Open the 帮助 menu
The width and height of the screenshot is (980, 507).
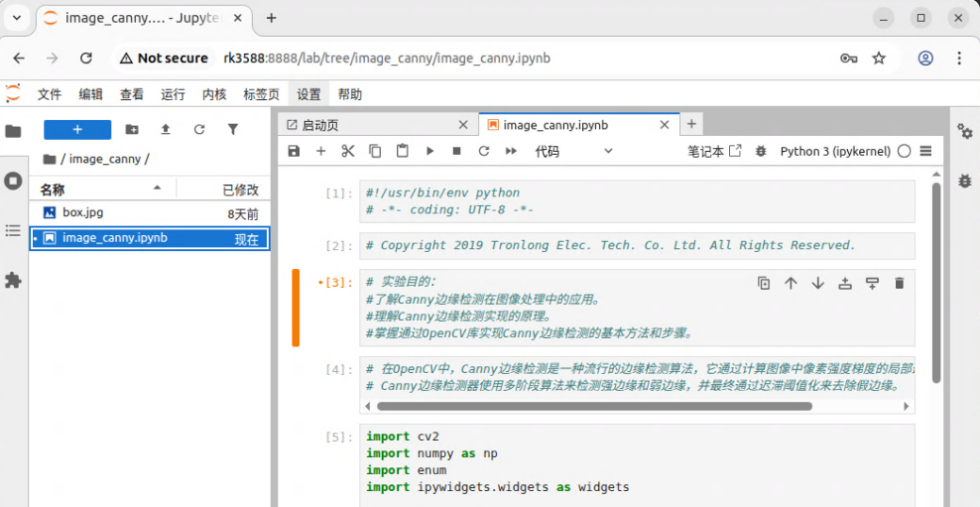tap(350, 94)
